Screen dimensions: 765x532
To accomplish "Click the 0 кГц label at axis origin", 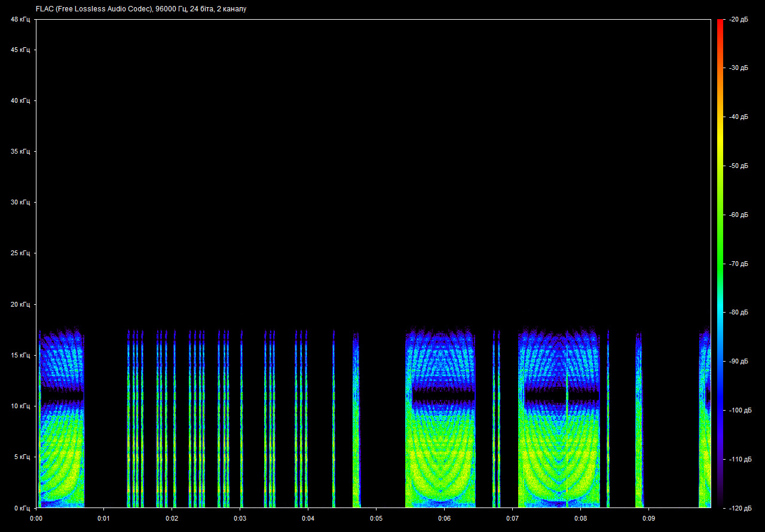I will click(x=22, y=507).
